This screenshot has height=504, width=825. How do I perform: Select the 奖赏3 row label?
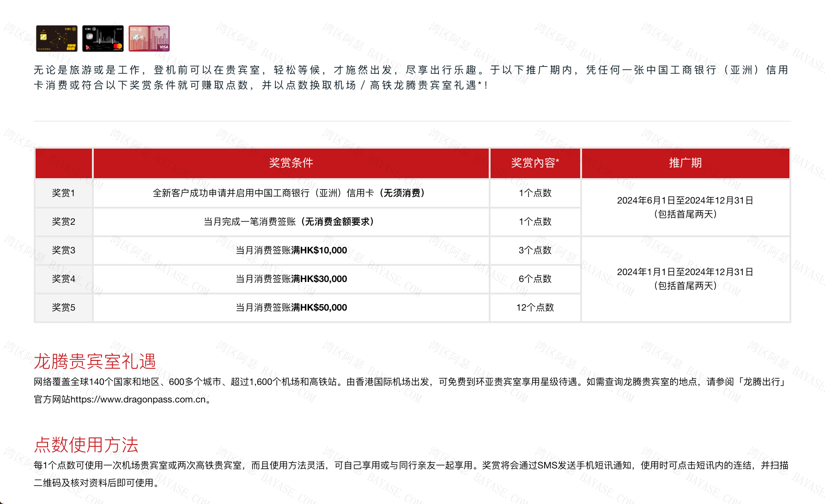pos(64,250)
